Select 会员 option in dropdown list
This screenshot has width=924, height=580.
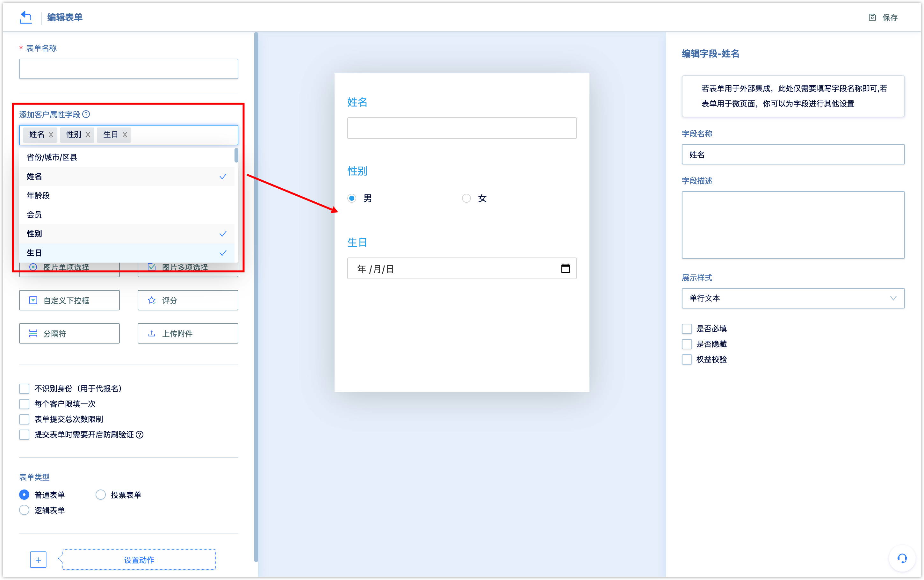click(x=126, y=215)
